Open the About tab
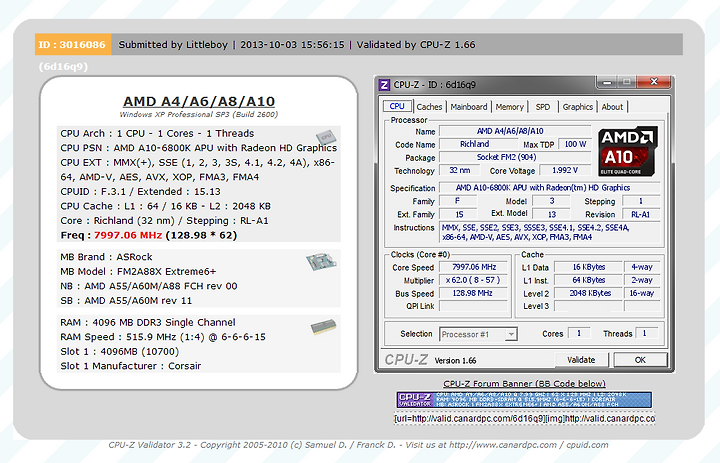The height and width of the screenshot is (463, 720). tap(612, 107)
